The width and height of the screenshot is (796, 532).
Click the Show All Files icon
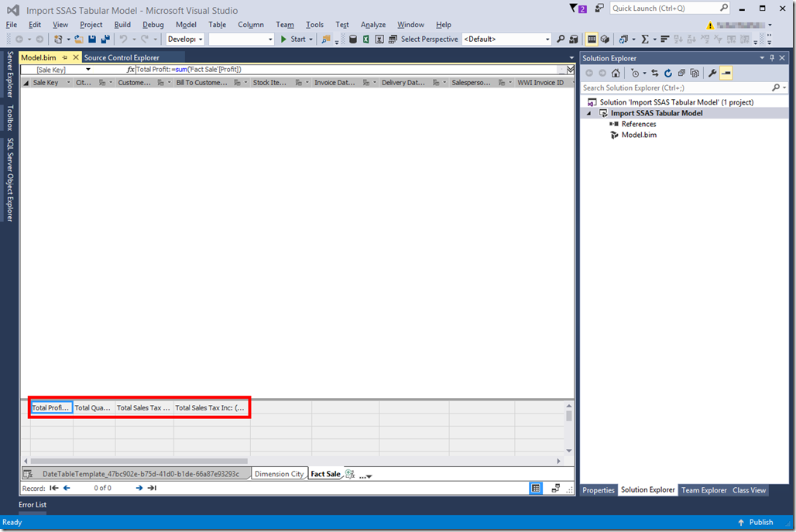tap(695, 73)
